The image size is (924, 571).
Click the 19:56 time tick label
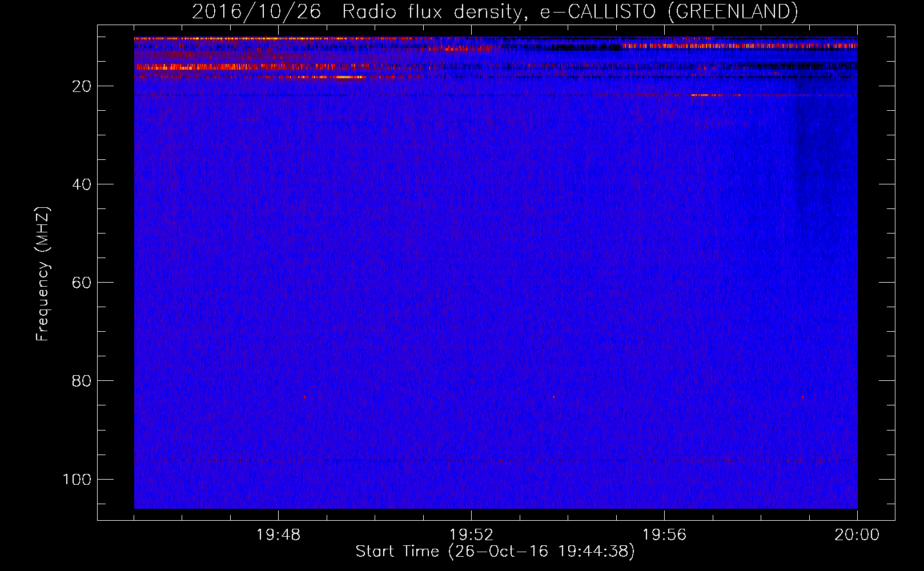point(664,535)
